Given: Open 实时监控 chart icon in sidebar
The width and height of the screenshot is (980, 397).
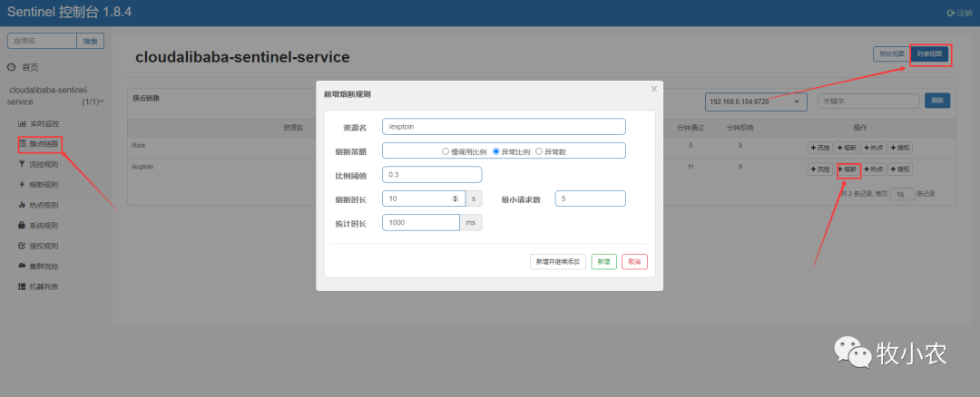Looking at the screenshot, I should tap(23, 123).
